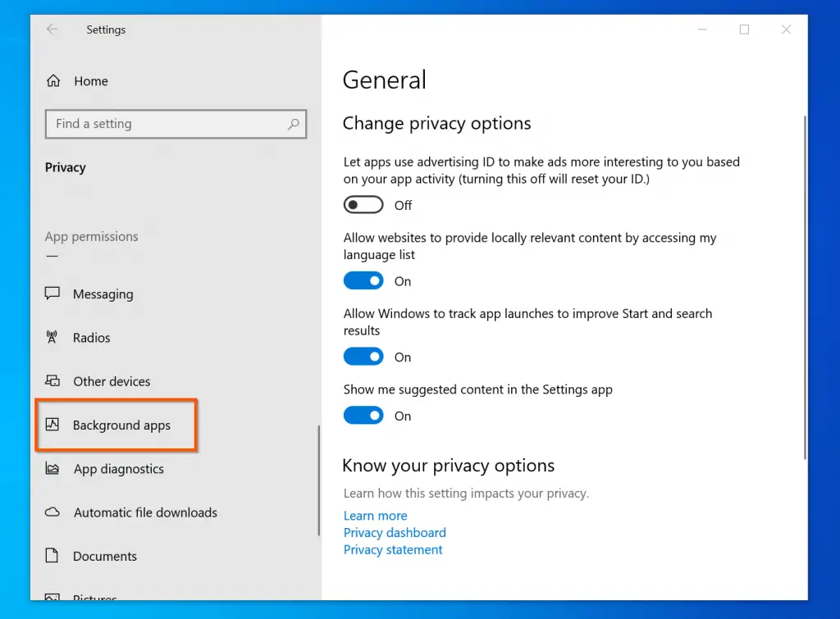Viewport: 840px width, 619px height.
Task: Open the Documents privacy section
Action: [105, 556]
